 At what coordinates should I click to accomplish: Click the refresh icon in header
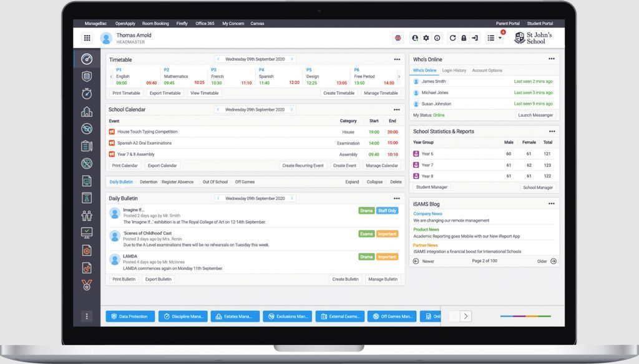point(452,38)
